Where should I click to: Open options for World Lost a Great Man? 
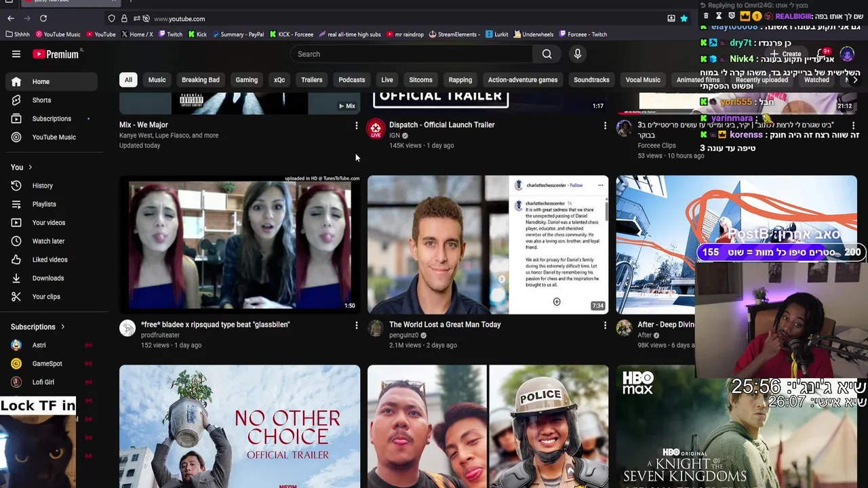coord(605,325)
